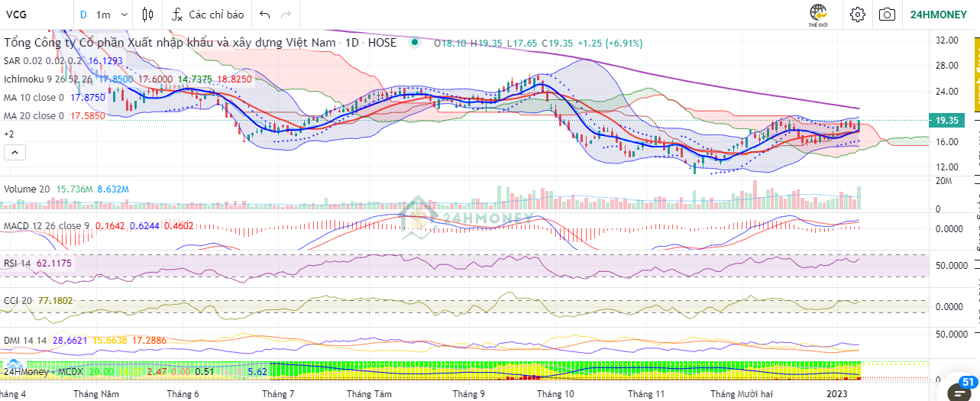The width and height of the screenshot is (980, 401).
Task: Collapse the indicator legend with the chevron button
Action: [x=13, y=153]
